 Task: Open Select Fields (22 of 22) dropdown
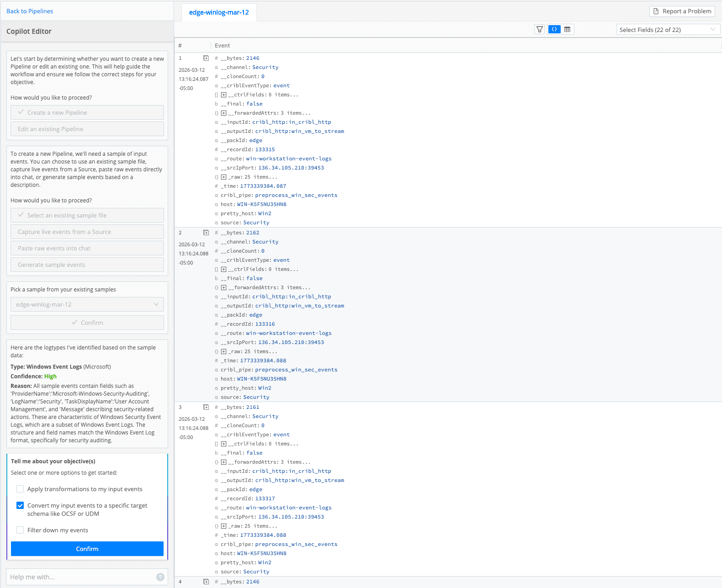pos(668,30)
